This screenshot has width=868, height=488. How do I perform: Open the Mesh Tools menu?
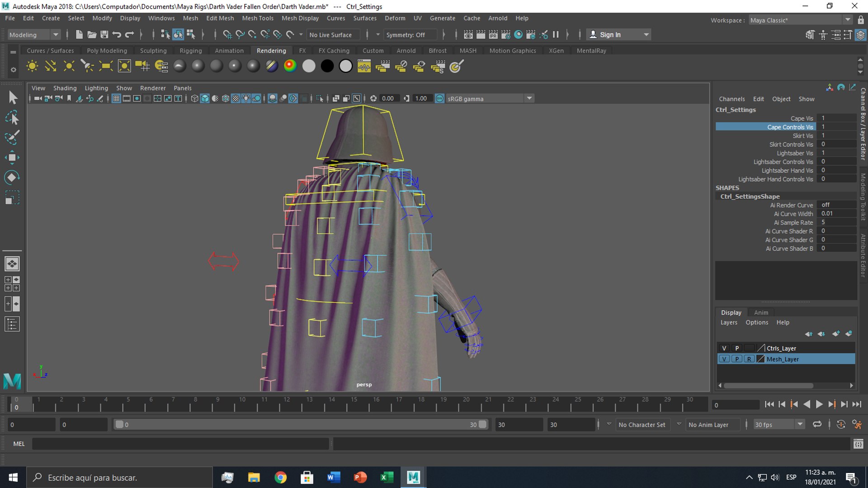click(x=258, y=18)
